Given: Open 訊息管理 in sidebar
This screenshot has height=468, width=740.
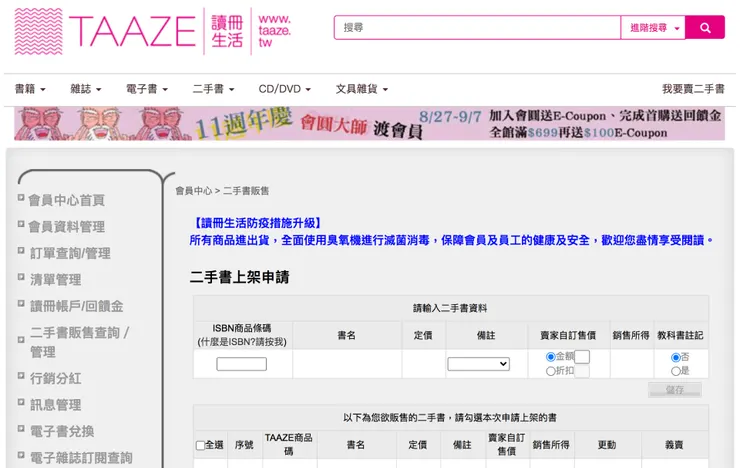Looking at the screenshot, I should (x=56, y=405).
